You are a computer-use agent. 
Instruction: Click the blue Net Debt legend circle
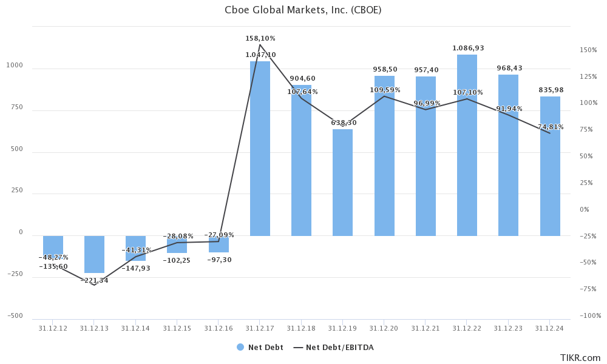pyautogui.click(x=240, y=348)
